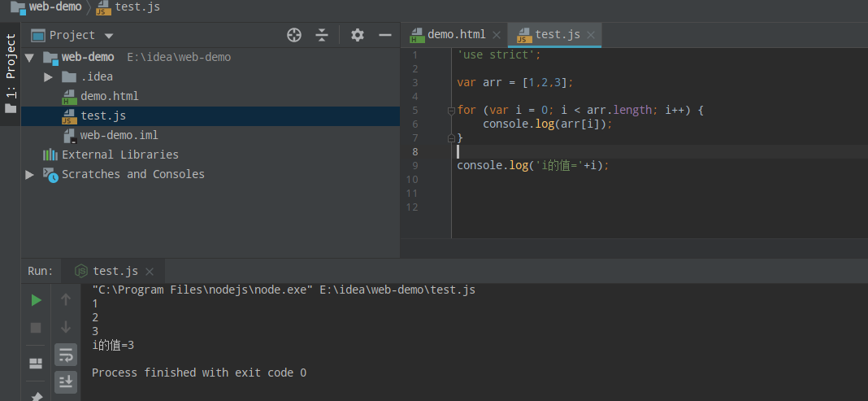The height and width of the screenshot is (401, 868).
Task: Click the Up the stack trace arrow
Action: coord(66,299)
